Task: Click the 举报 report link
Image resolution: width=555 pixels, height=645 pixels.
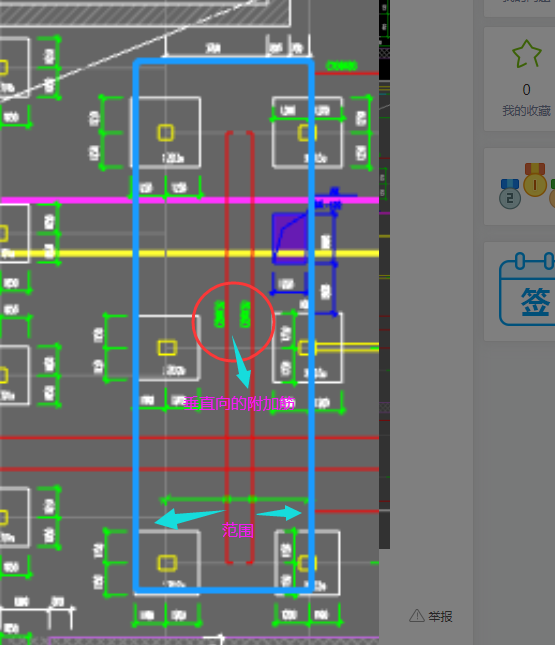Action: (x=430, y=616)
